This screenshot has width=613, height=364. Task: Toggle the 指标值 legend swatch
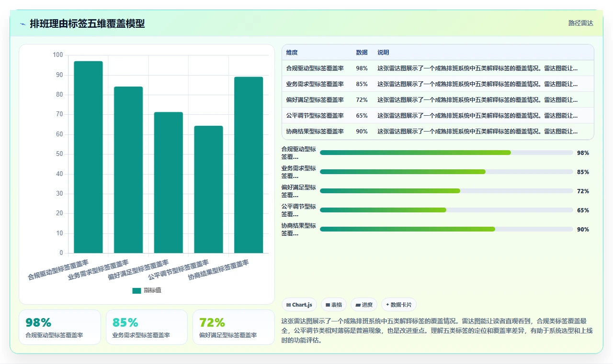coord(137,290)
